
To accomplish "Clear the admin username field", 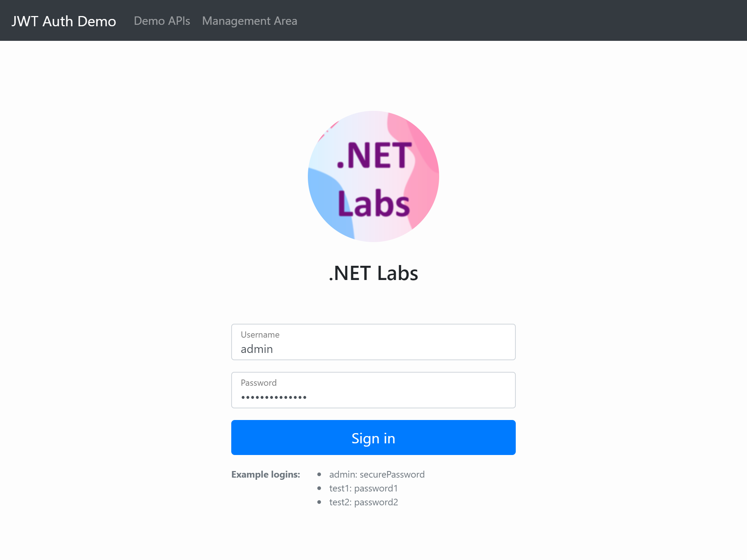I will point(373,348).
